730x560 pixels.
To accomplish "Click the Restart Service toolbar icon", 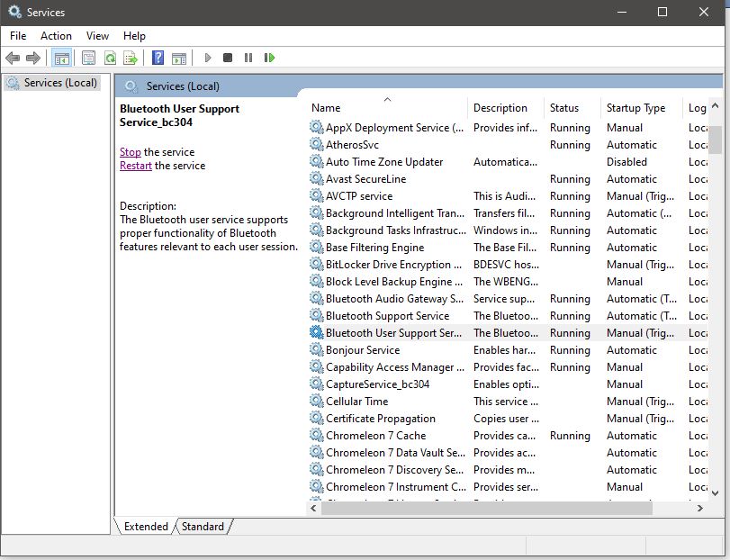I will [269, 58].
